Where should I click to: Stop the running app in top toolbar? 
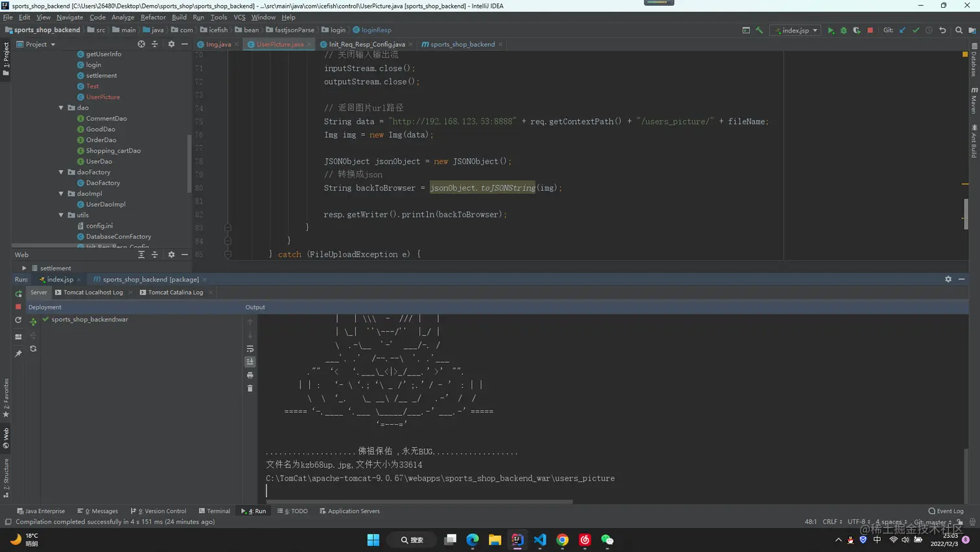pos(870,30)
